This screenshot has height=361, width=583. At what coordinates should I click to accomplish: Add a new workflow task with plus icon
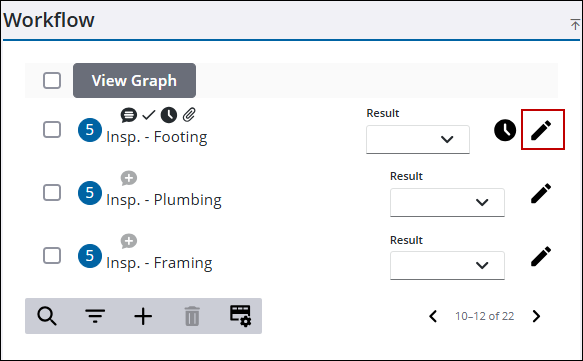point(143,316)
